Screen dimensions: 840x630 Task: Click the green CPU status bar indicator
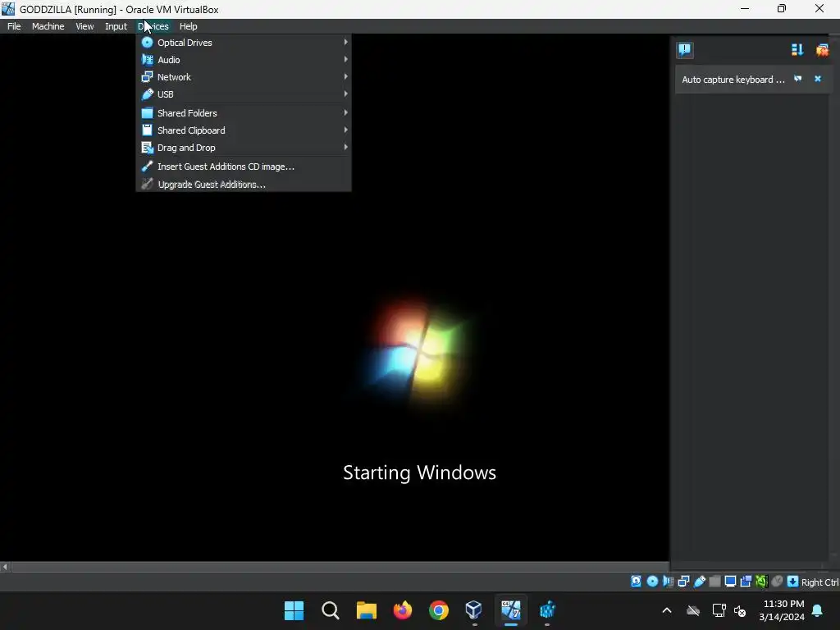point(761,582)
